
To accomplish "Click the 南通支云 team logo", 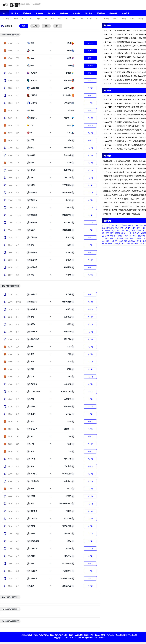I will 28,81.
